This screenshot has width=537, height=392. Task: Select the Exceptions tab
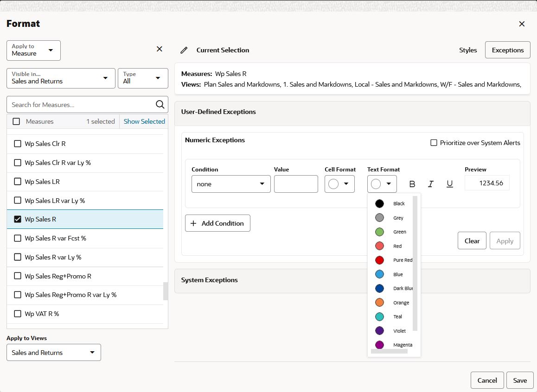(x=507, y=50)
